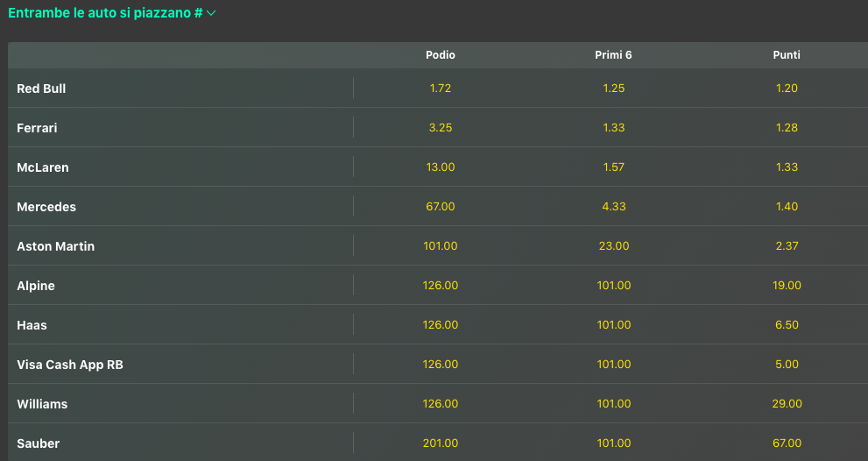The image size is (868, 461).
Task: Click the Primi 6 column header
Action: click(x=614, y=55)
